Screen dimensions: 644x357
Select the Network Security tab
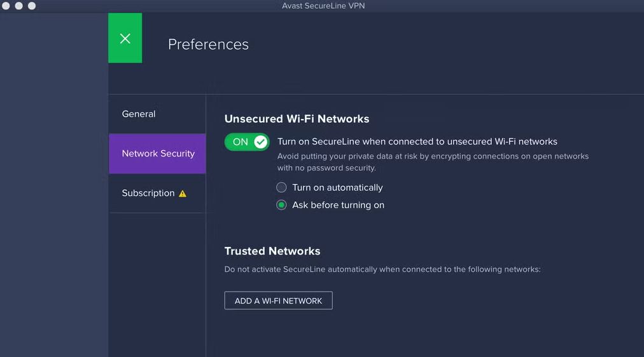157,153
